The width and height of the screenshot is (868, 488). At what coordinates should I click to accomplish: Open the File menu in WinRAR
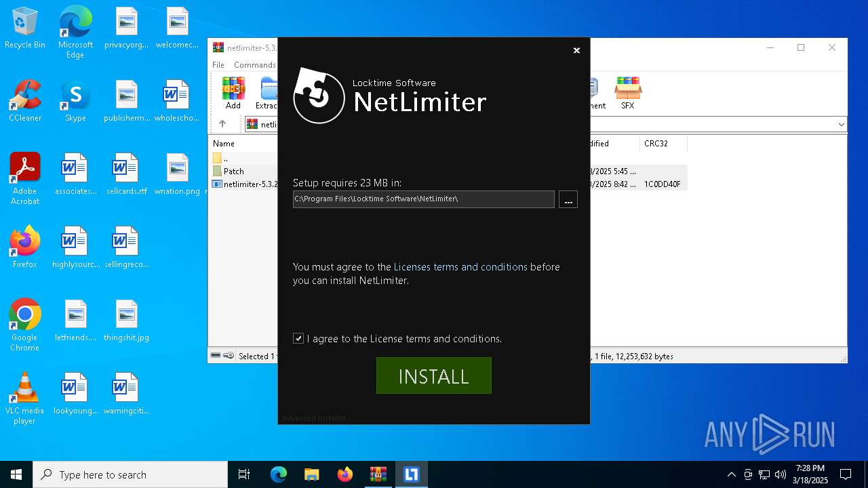(x=218, y=65)
